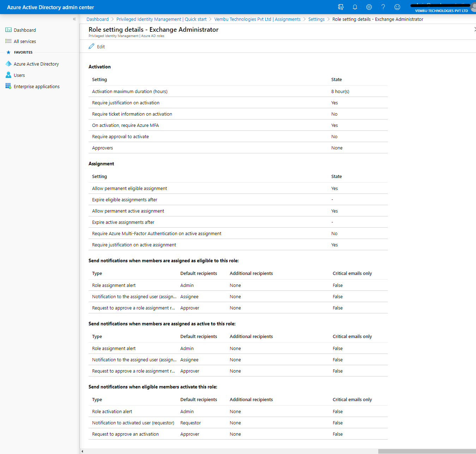This screenshot has height=454, width=476.
Task: Open the notifications bell
Action: tap(355, 7)
